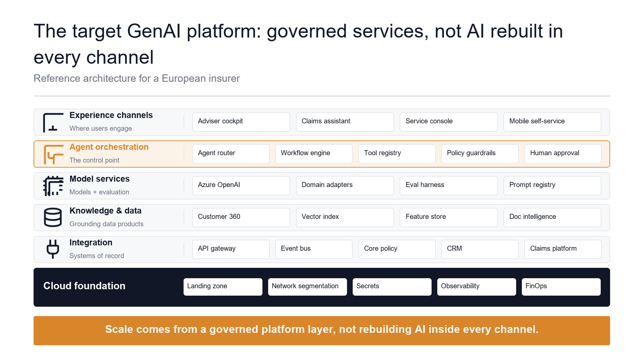This screenshot has height=362, width=644.
Task: Click the slide title about target GenAI platform
Action: (298, 44)
